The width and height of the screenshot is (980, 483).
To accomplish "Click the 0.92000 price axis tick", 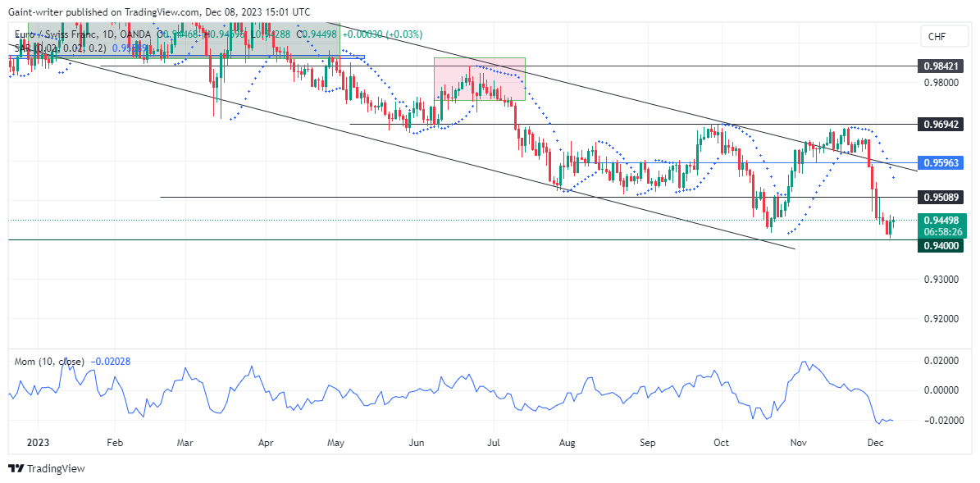I will (x=941, y=319).
